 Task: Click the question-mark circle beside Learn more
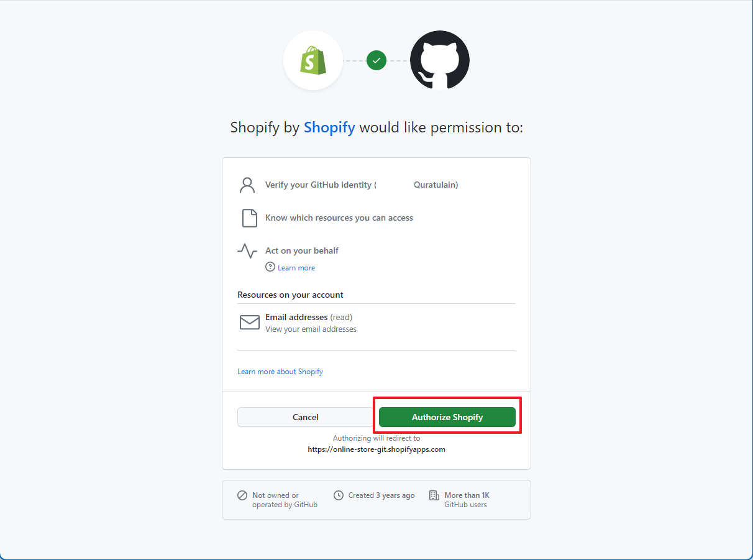(x=270, y=267)
